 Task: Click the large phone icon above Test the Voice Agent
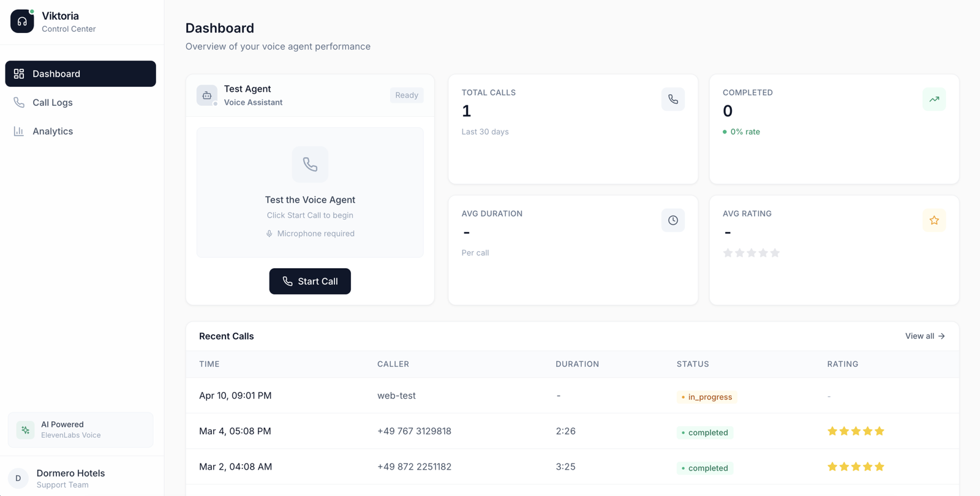click(x=310, y=164)
